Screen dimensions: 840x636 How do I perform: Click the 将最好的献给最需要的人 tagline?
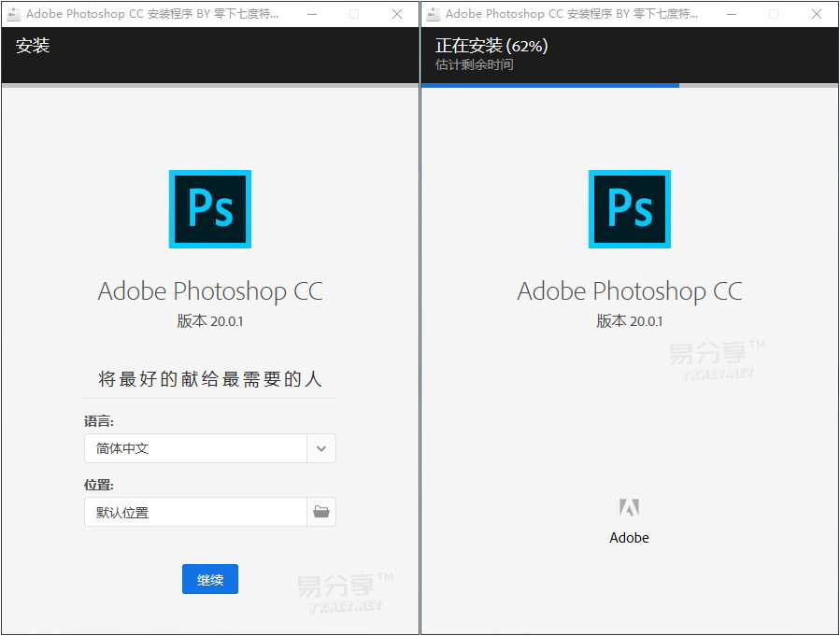[209, 379]
